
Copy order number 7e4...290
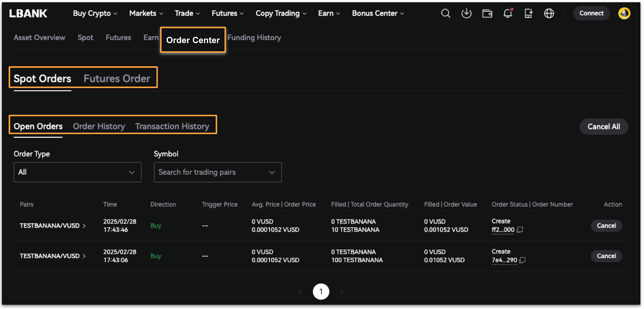point(522,260)
